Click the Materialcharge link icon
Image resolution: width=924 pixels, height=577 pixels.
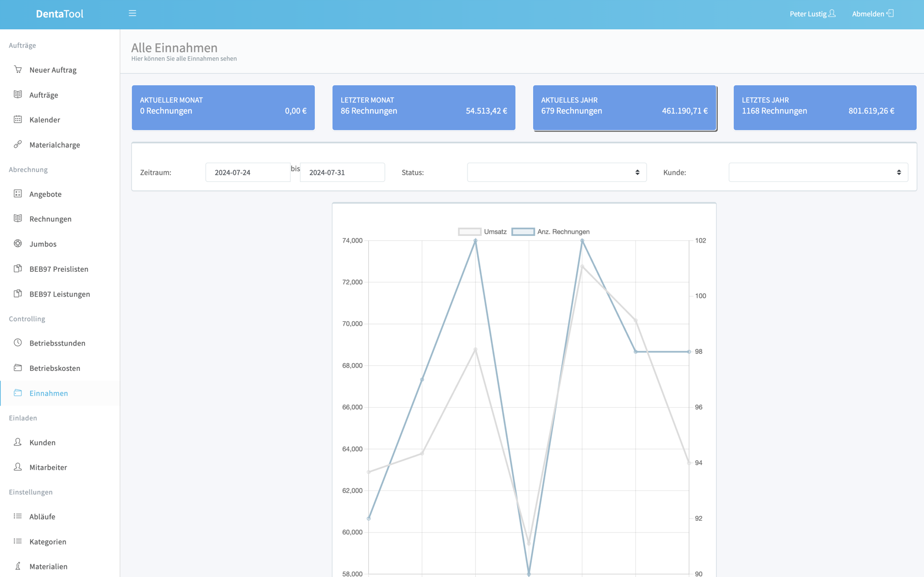(x=18, y=144)
